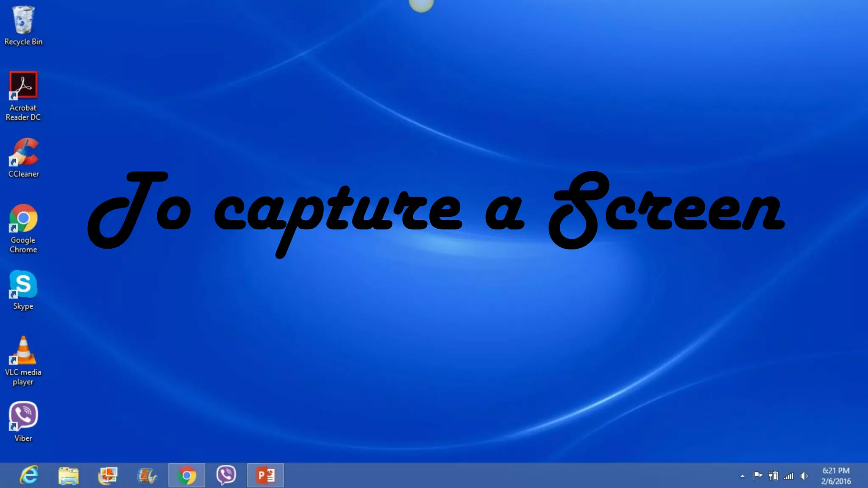Select the CCleaner desktop shortcut
The width and height of the screenshot is (868, 488).
click(x=23, y=158)
